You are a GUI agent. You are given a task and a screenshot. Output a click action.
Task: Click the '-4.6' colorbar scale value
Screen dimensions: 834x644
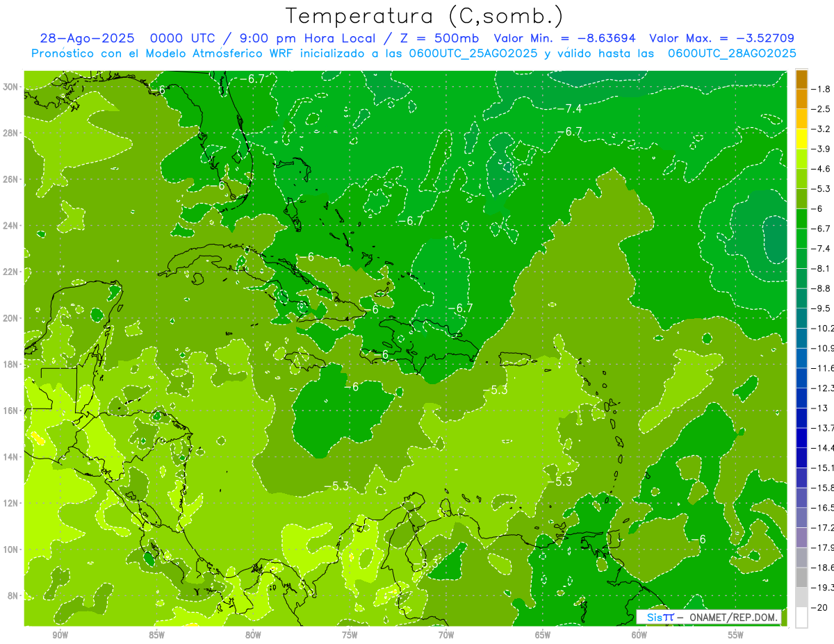pyautogui.click(x=821, y=169)
